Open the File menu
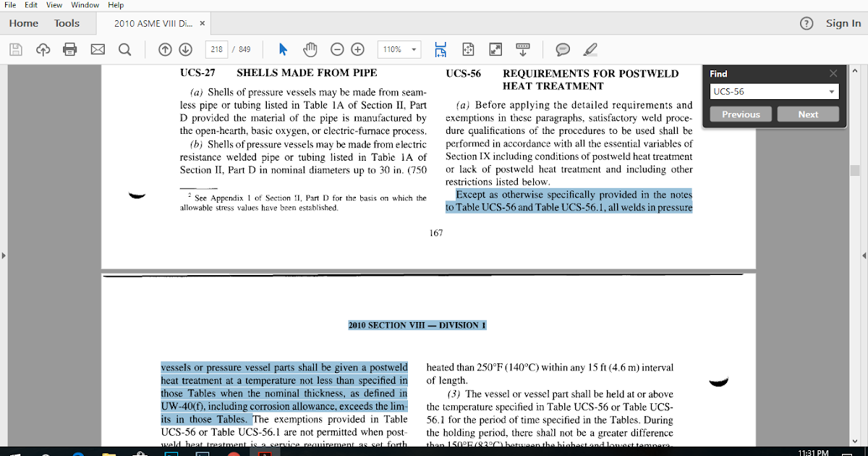Screen dimensions: 868x456 (11, 5)
